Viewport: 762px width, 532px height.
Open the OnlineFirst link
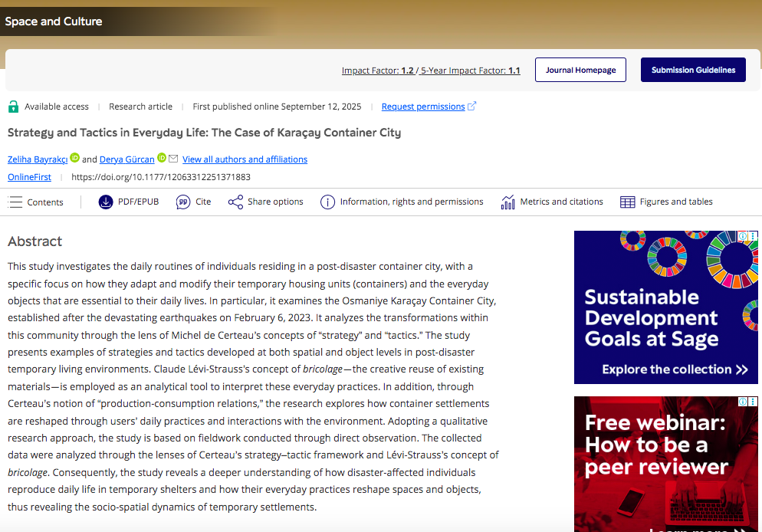[29, 177]
